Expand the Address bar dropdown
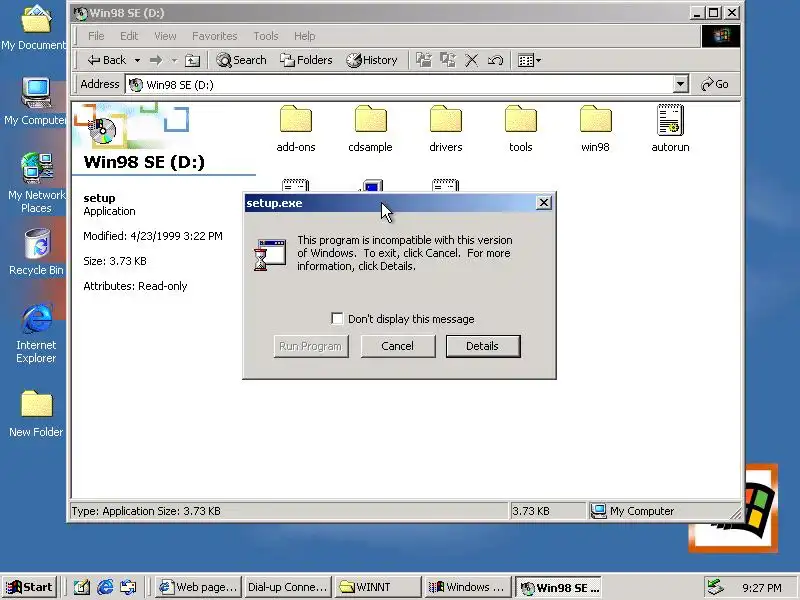 (680, 84)
